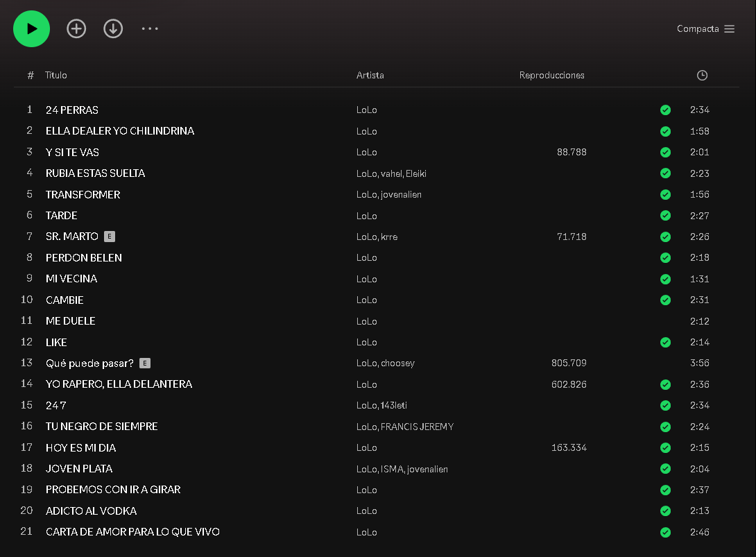Select the track 24 PERRAS
Viewport: 756px width, 557px height.
[72, 110]
